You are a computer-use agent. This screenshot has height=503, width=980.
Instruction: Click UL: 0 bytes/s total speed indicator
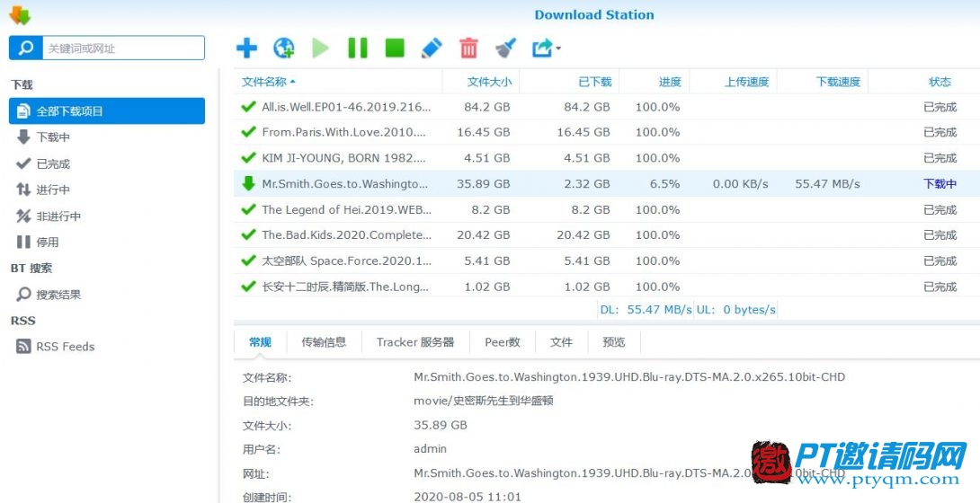click(x=736, y=310)
